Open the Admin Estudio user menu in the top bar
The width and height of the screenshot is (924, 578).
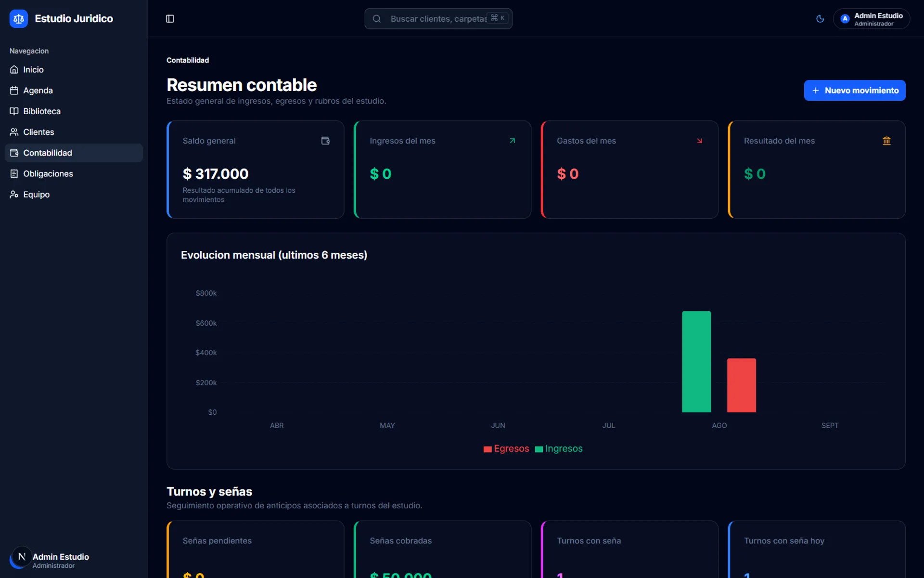871,19
